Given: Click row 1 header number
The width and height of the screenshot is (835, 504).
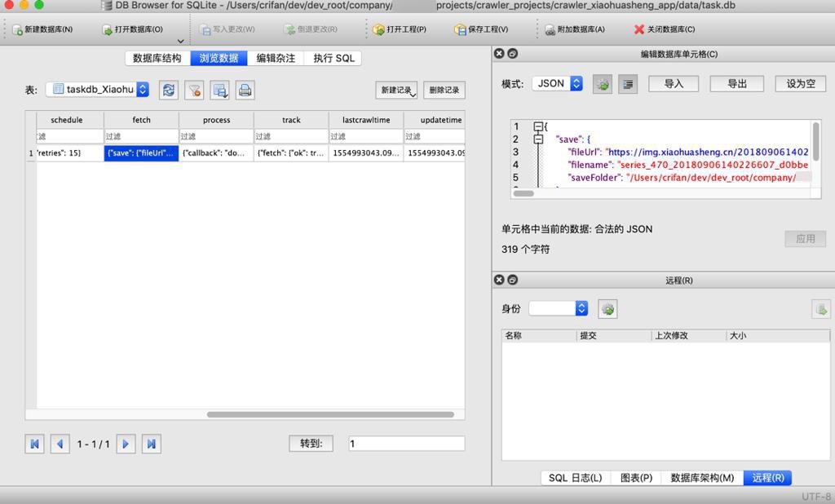Looking at the screenshot, I should (x=30, y=153).
